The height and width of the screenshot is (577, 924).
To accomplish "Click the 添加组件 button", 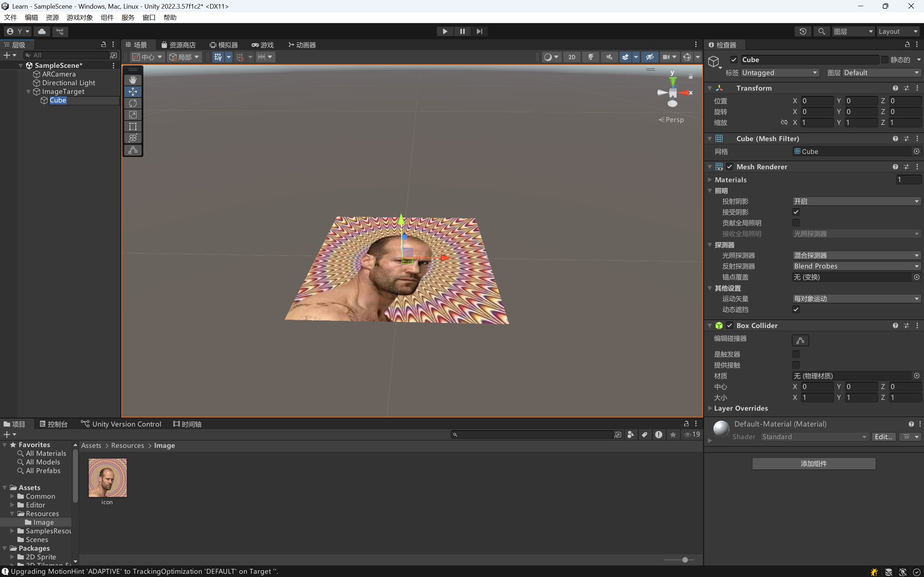I will (813, 464).
